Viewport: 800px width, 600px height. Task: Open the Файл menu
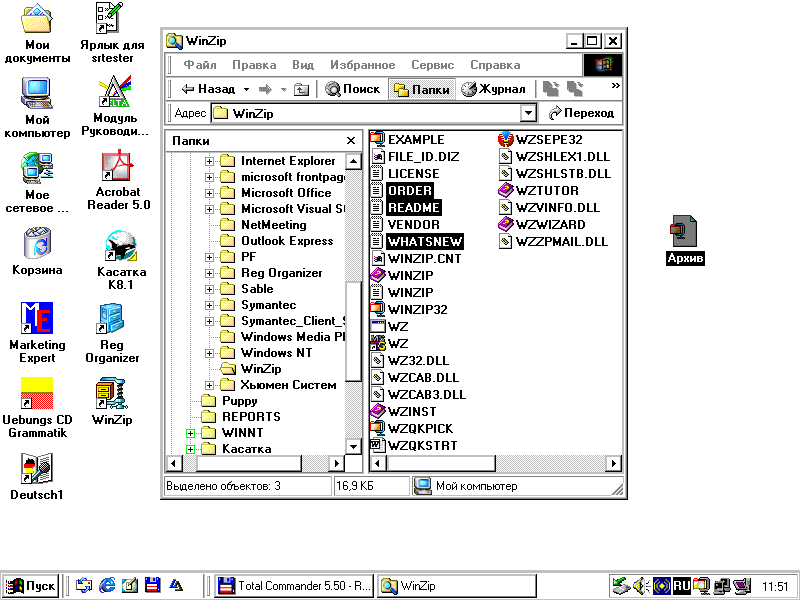(x=199, y=65)
